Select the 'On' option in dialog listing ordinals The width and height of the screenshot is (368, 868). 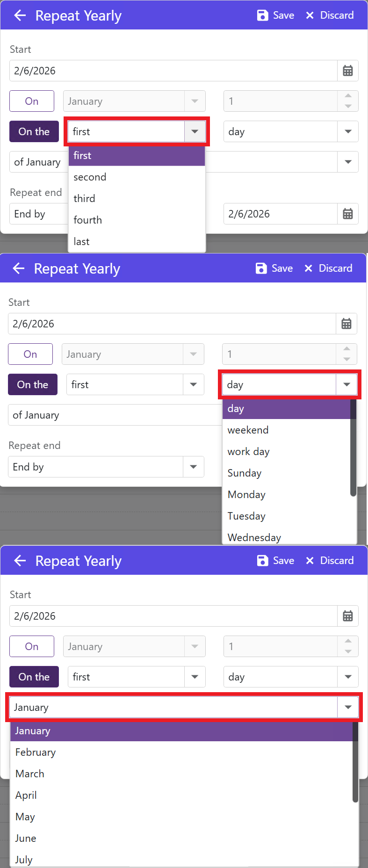click(32, 101)
